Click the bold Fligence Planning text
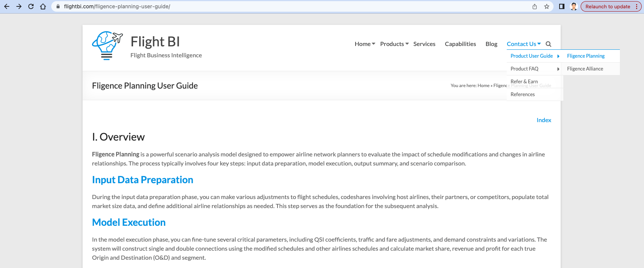 (116, 154)
